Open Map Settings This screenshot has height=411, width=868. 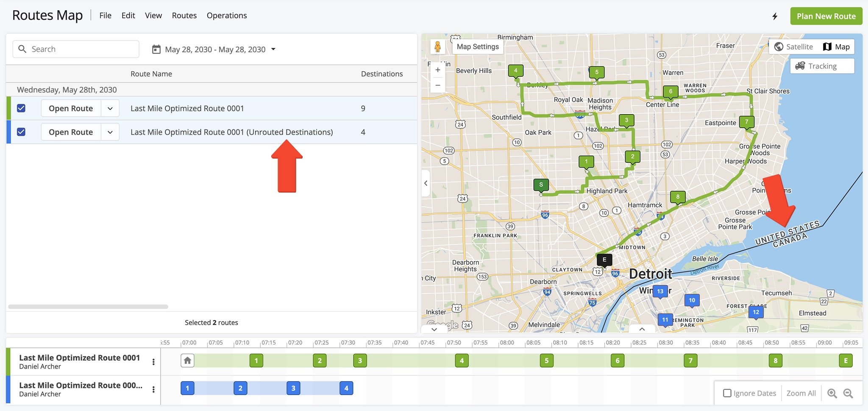(x=478, y=47)
